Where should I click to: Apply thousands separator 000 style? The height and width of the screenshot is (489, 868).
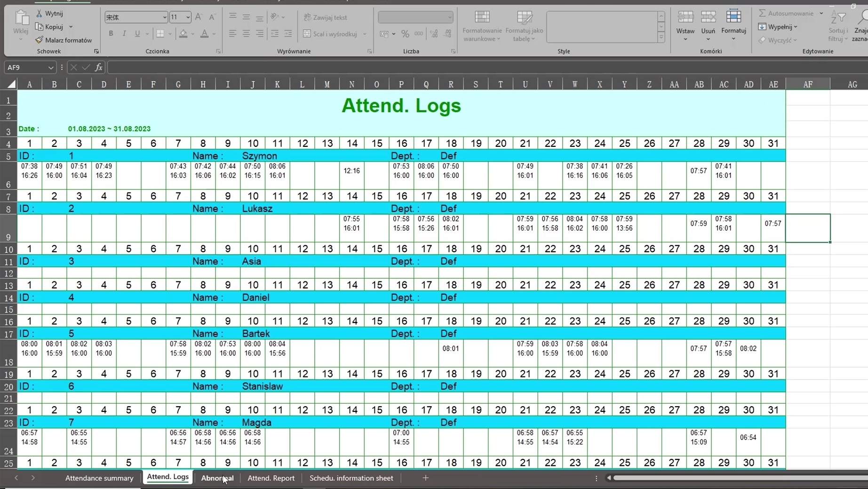[x=419, y=34]
